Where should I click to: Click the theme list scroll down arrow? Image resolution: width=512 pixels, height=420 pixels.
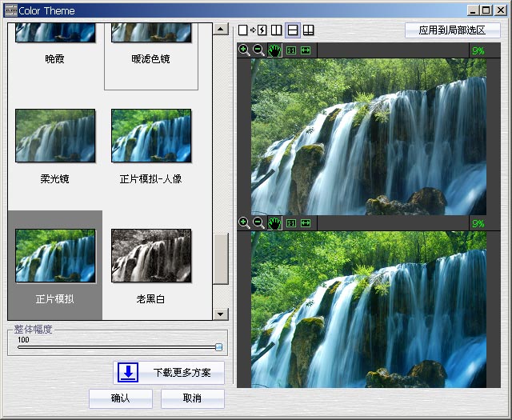click(x=221, y=314)
